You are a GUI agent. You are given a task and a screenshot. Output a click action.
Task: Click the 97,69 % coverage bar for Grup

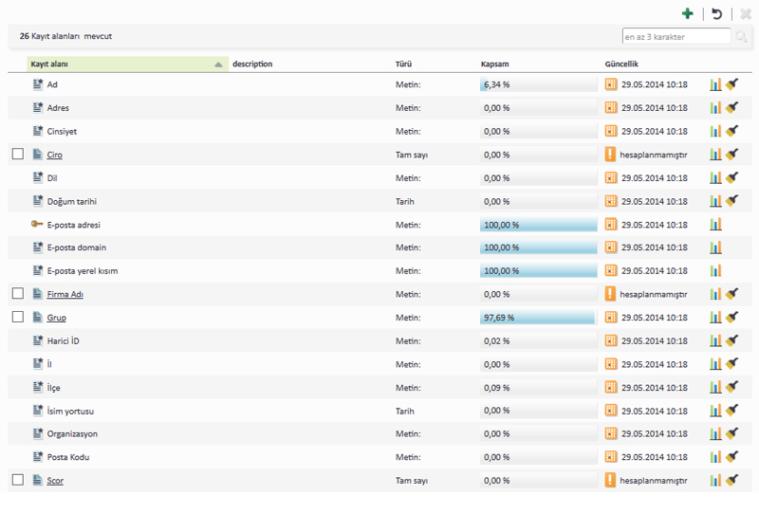[x=537, y=318]
